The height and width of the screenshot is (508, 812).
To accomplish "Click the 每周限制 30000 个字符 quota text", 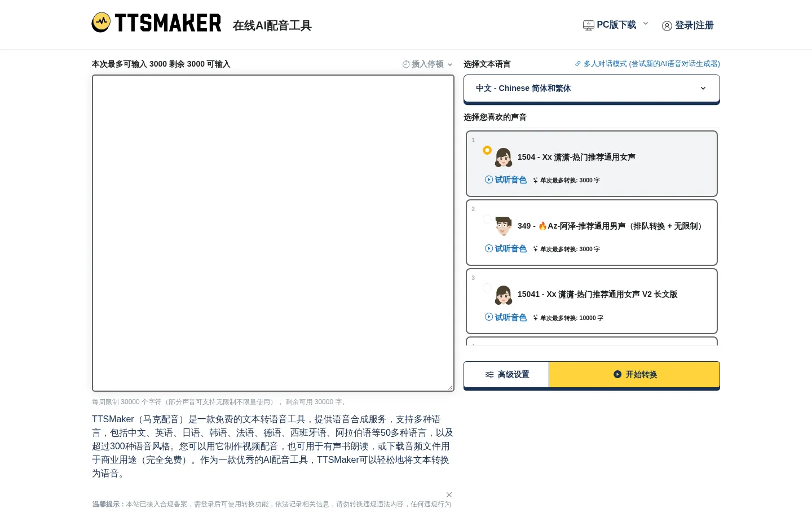I will click(220, 402).
